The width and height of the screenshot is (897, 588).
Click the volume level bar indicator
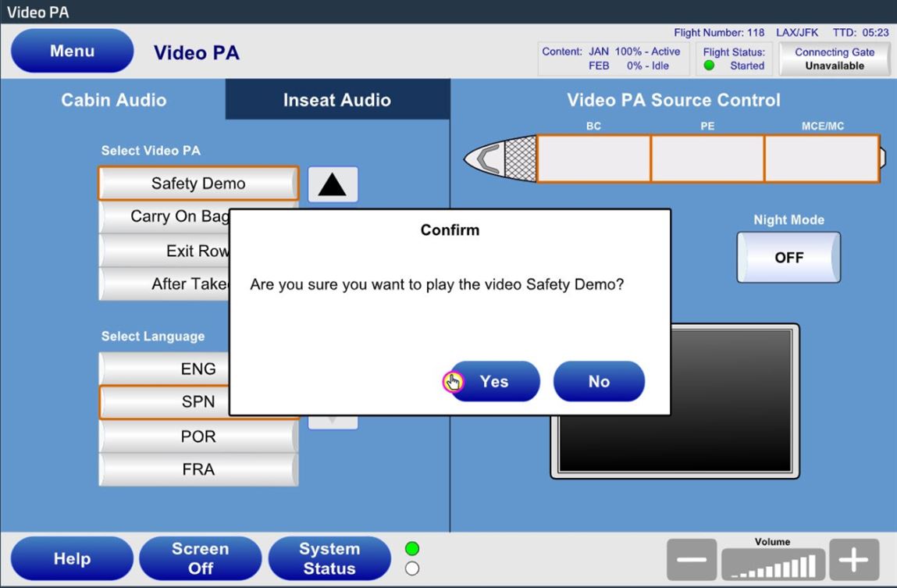(772, 563)
